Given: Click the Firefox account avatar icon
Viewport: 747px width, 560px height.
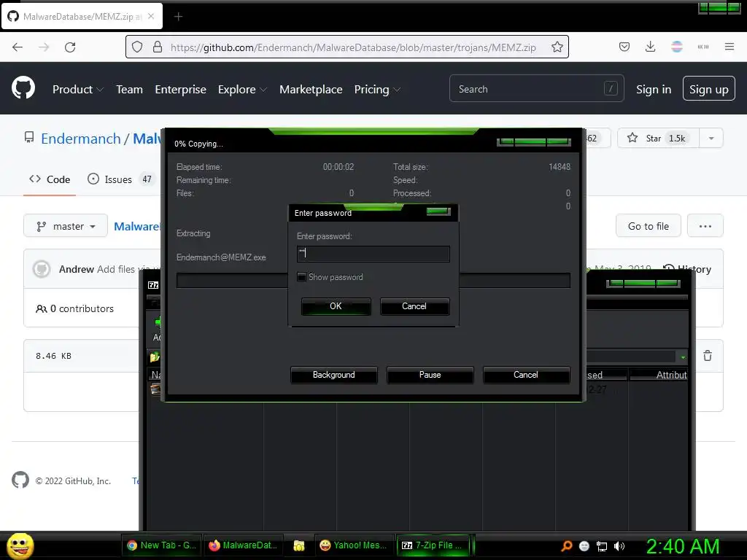Looking at the screenshot, I should coord(676,47).
